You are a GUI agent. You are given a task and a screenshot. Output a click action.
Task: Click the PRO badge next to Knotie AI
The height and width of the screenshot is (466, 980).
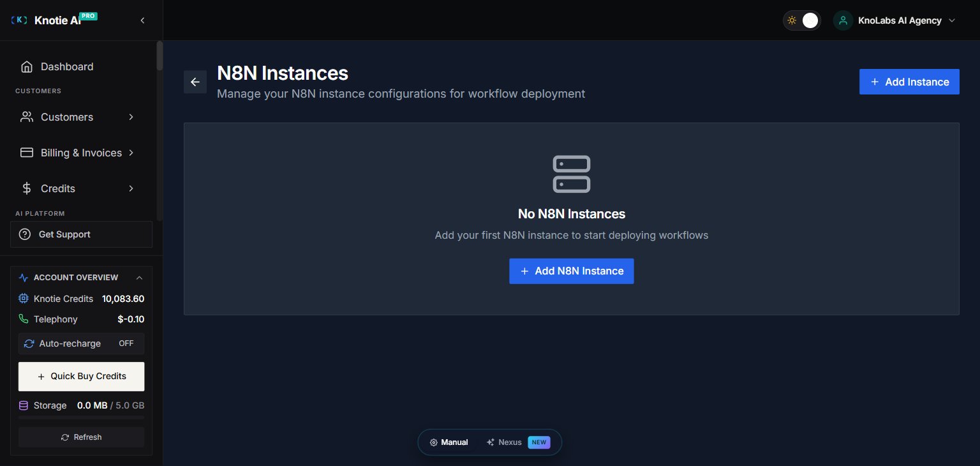click(89, 15)
